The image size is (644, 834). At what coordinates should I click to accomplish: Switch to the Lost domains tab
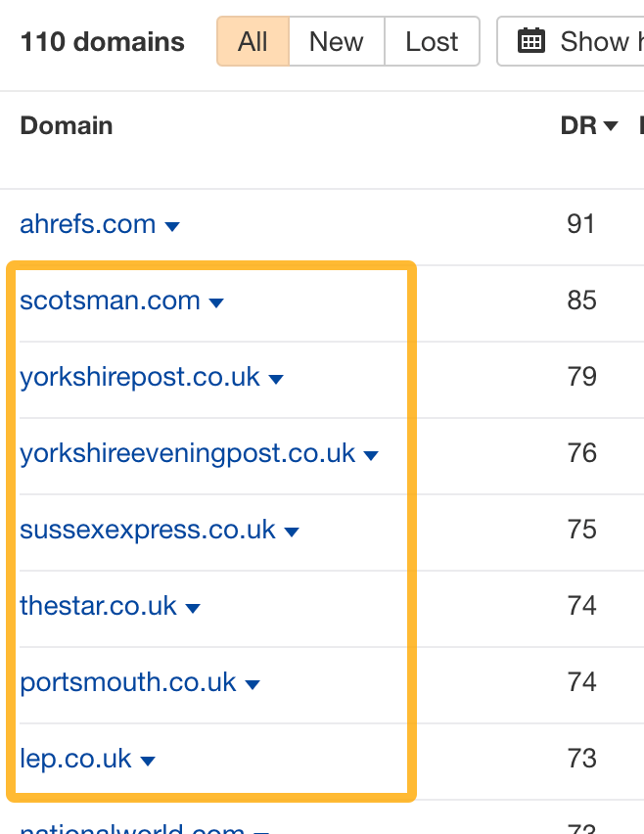pyautogui.click(x=431, y=41)
